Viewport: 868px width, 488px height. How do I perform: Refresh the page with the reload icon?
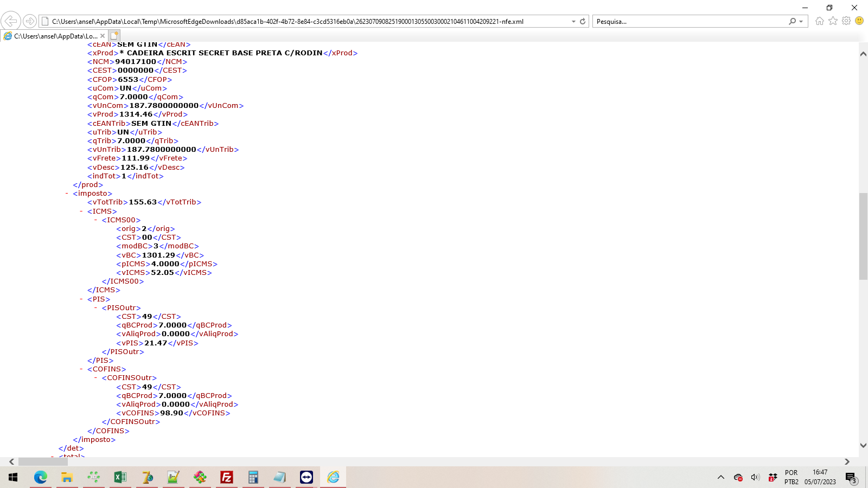[x=583, y=21]
